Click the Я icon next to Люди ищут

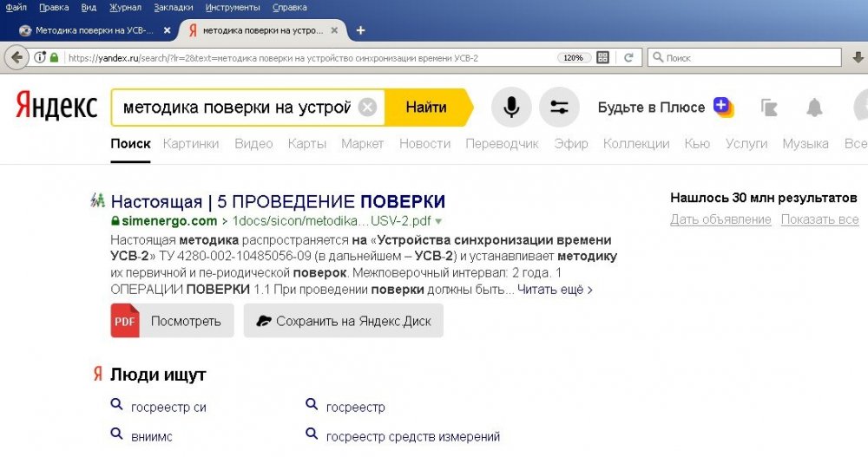click(x=98, y=375)
